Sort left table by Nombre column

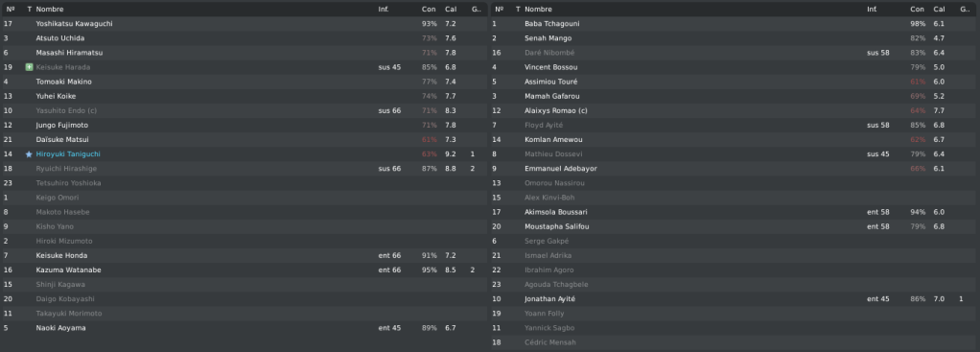49,10
